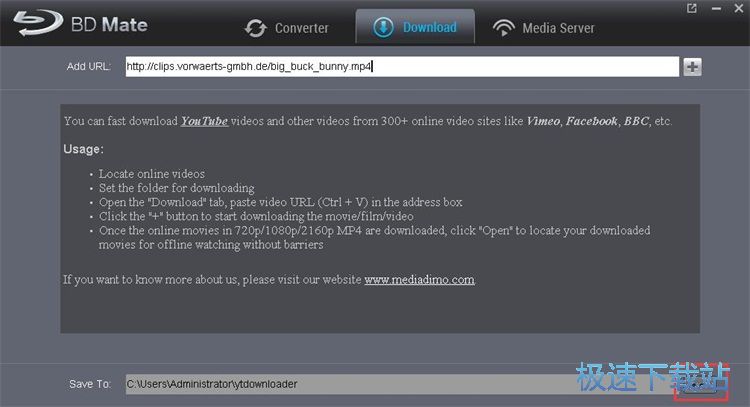Click the Media Server wifi icon

coord(504,28)
